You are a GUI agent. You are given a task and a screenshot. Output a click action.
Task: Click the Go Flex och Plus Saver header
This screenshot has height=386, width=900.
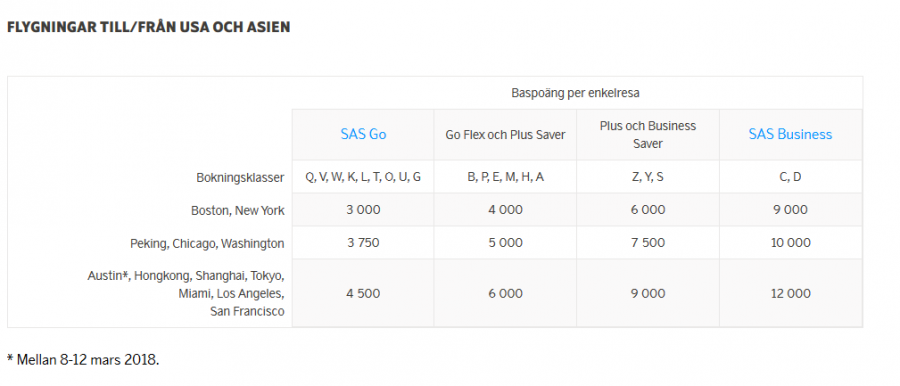[505, 135]
